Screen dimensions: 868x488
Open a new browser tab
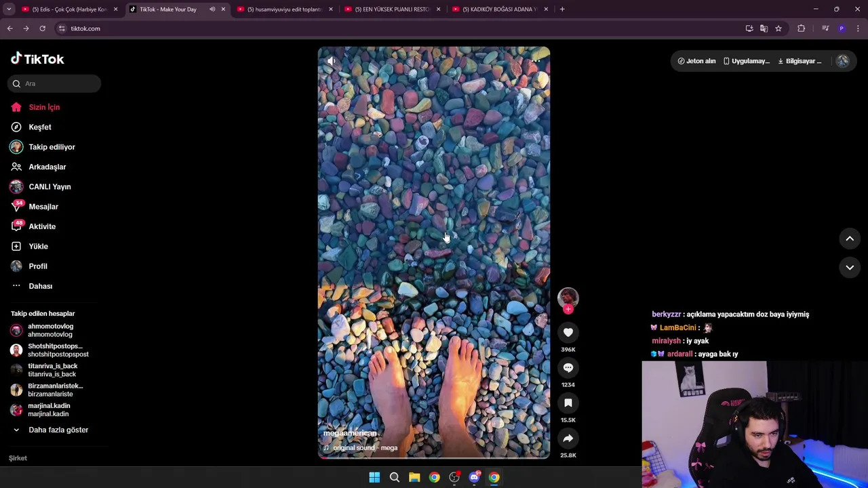[x=562, y=9]
